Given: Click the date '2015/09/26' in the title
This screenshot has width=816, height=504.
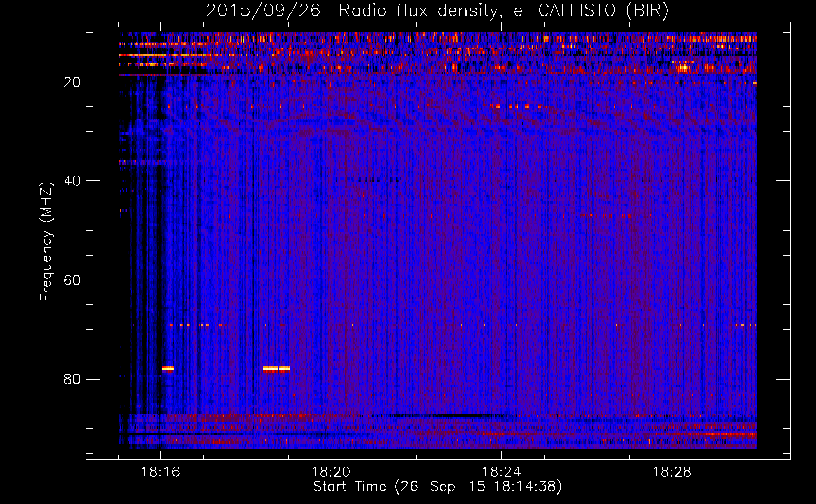Looking at the screenshot, I should 263,11.
